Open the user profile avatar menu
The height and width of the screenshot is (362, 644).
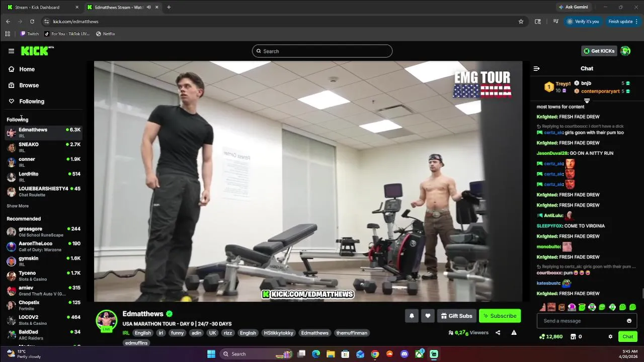pyautogui.click(x=625, y=51)
